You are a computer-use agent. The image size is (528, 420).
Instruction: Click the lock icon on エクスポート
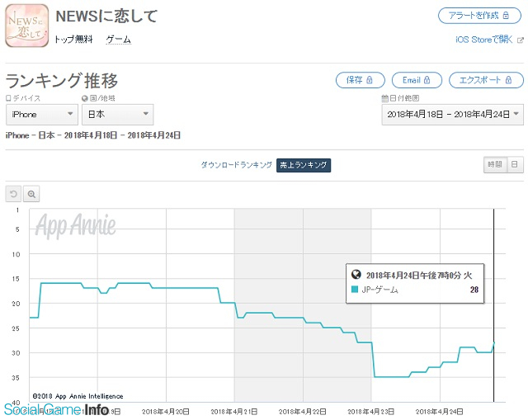coord(508,80)
